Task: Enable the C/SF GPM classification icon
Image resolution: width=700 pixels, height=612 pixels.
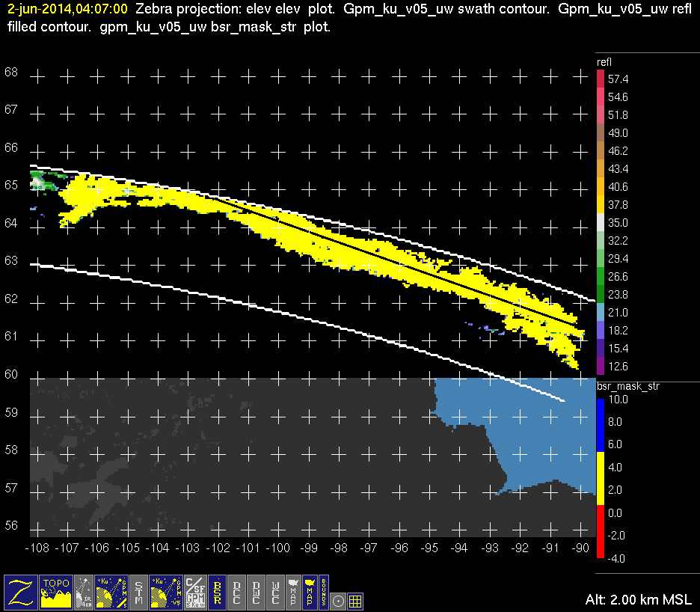Action: pos(195,592)
